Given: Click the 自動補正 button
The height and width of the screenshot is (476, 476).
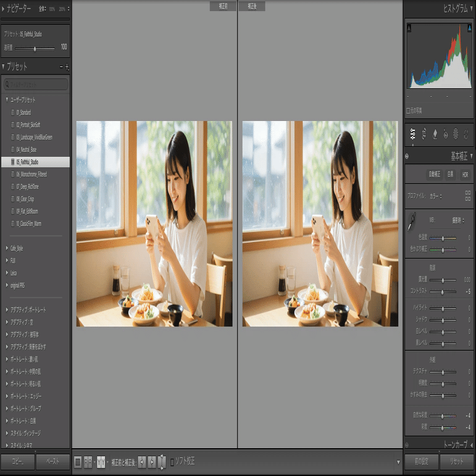Looking at the screenshot, I should click(x=435, y=175).
